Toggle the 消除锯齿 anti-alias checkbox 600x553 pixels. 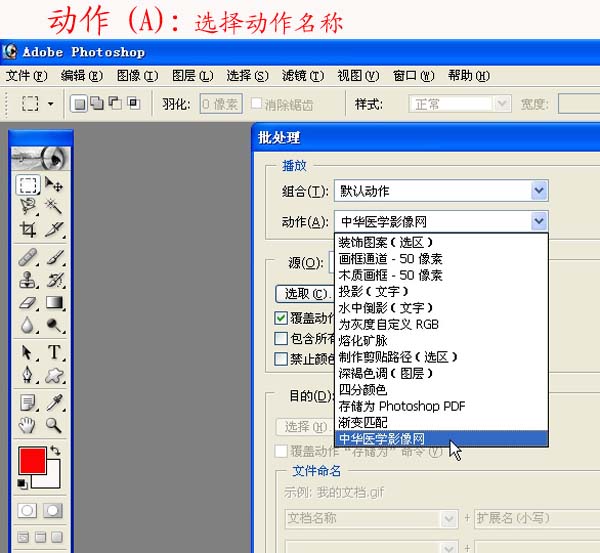(256, 103)
